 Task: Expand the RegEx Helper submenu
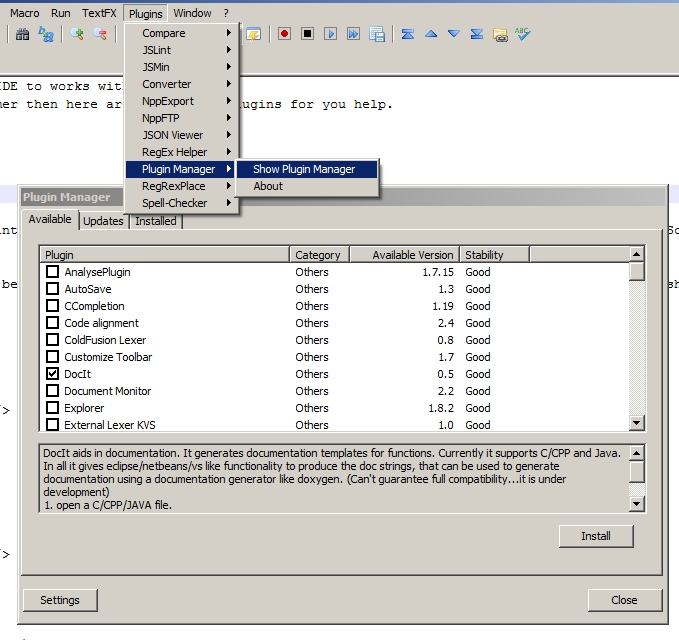tap(182, 152)
